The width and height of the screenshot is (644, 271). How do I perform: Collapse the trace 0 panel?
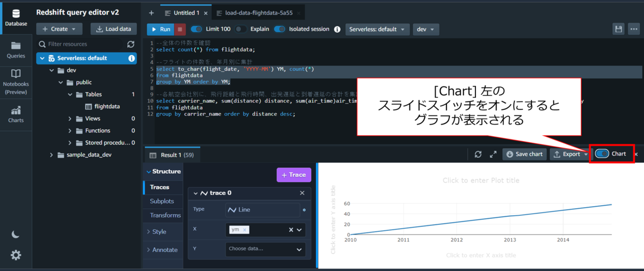tap(196, 193)
